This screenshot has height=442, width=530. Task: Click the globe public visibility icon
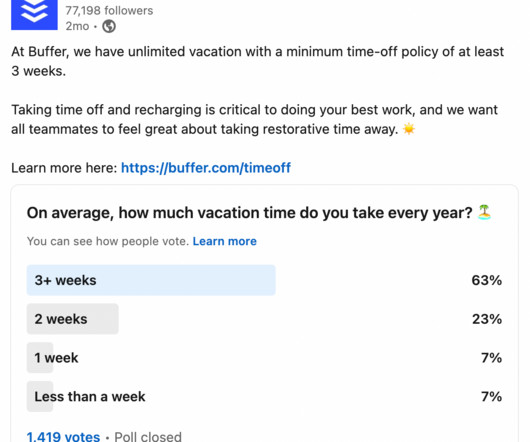[x=109, y=26]
